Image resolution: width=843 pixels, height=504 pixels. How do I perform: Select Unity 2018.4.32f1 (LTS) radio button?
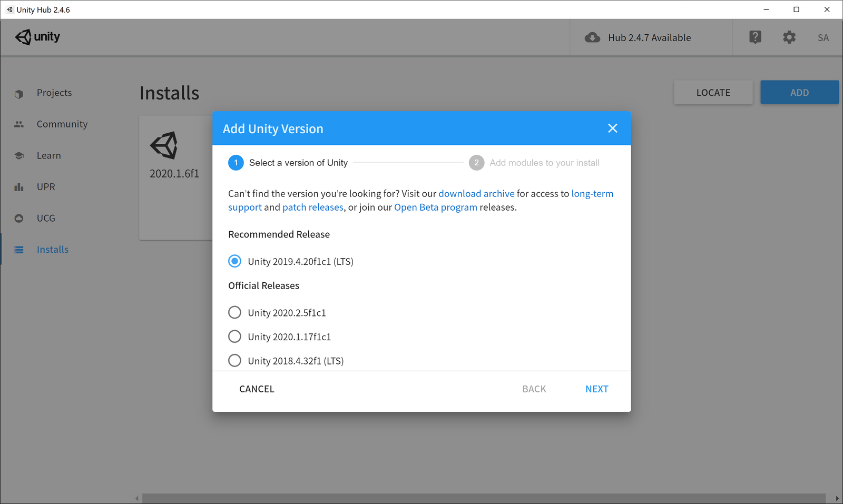(x=234, y=360)
